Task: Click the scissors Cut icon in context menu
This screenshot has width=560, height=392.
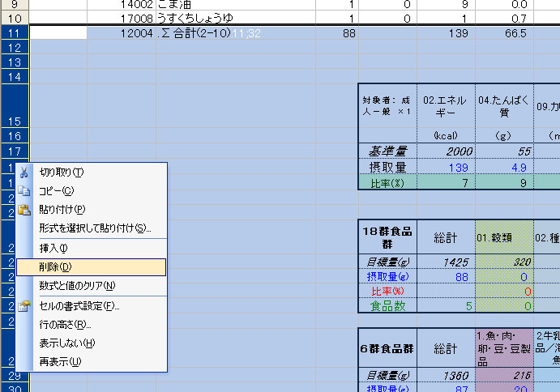Action: (x=24, y=173)
